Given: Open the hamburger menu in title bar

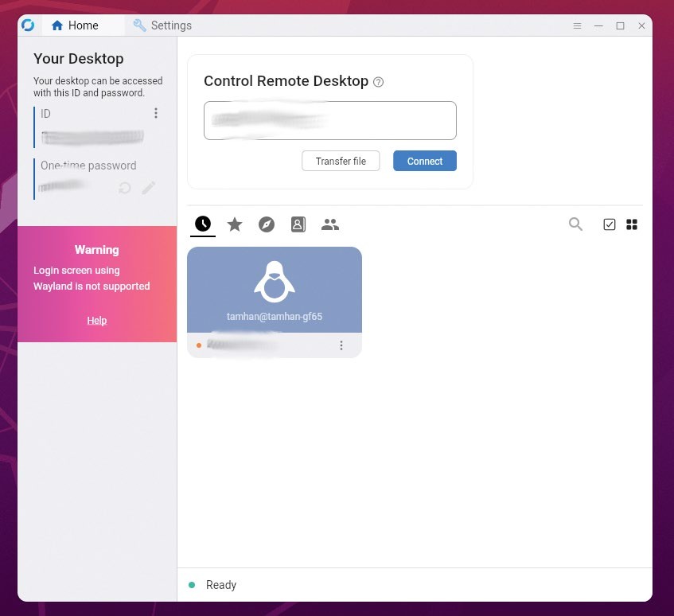Looking at the screenshot, I should point(578,25).
